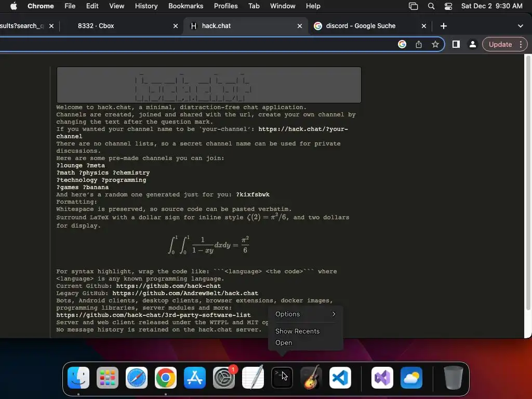This screenshot has height=399, width=532.
Task: Open Chrome three-dot menu
Action: [521, 44]
